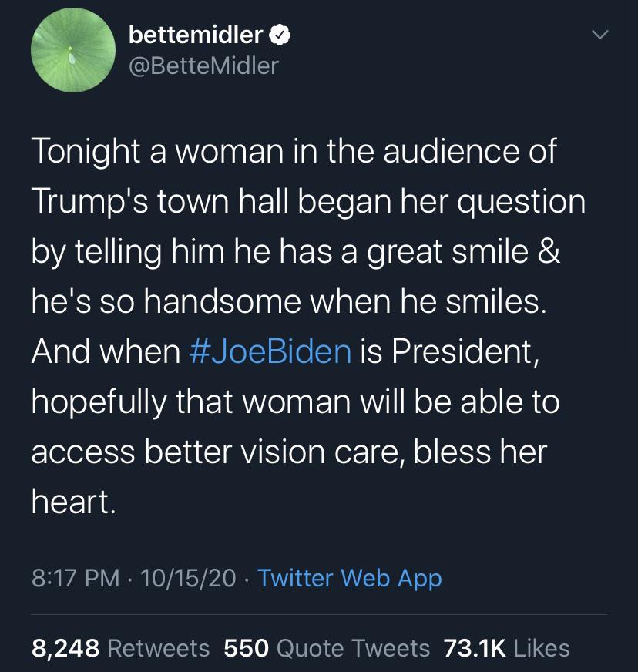638x672 pixels.
Task: Click the 550 quote count number
Action: [247, 648]
